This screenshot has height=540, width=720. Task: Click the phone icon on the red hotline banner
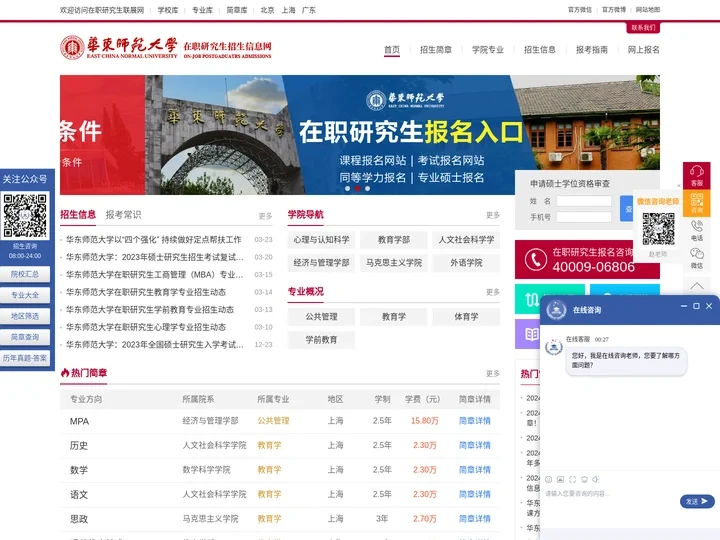point(535,259)
